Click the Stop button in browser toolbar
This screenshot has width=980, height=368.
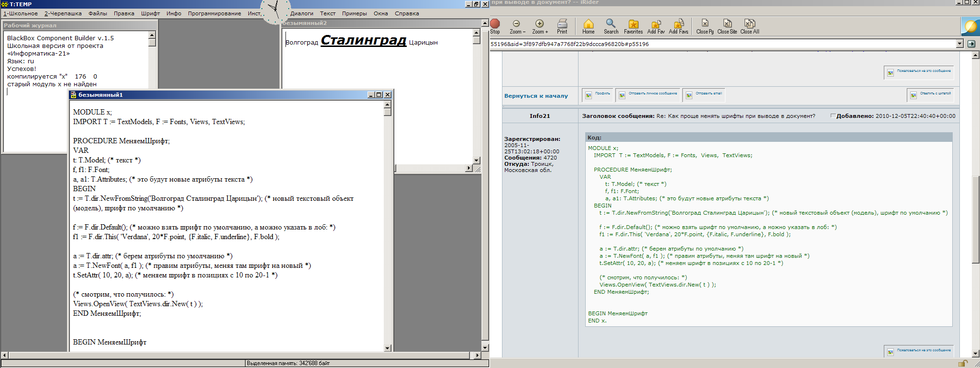click(x=495, y=26)
